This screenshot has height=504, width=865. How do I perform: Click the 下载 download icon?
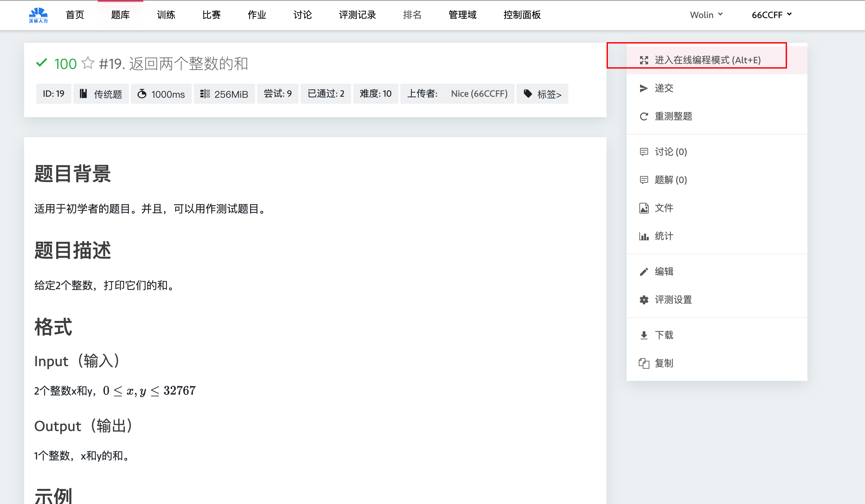[644, 335]
